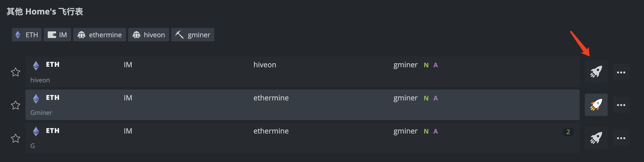Click the green N badge in the hiveon row
Viewport: 644px width, 162px height.
coord(426,65)
